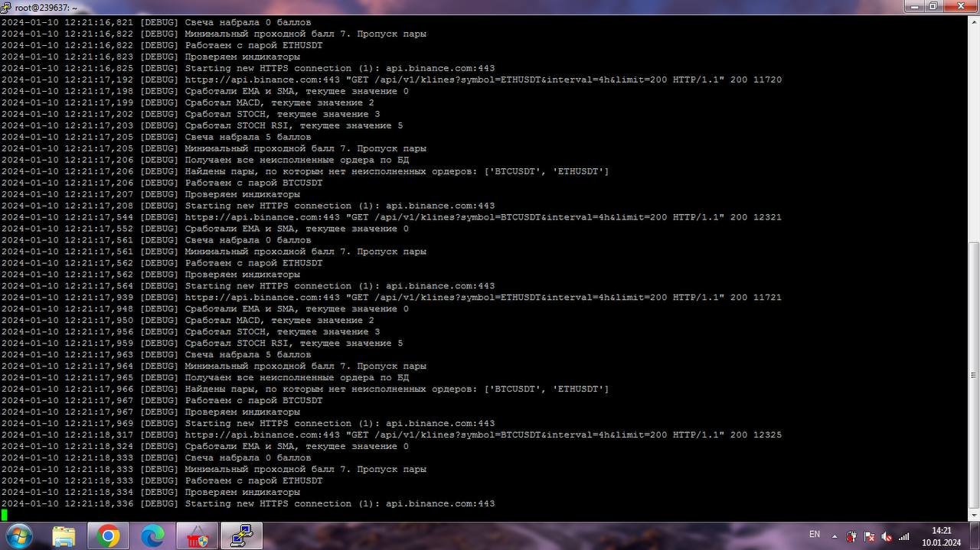Click the root@239637 window title text
The width and height of the screenshot is (980, 550).
46,7
